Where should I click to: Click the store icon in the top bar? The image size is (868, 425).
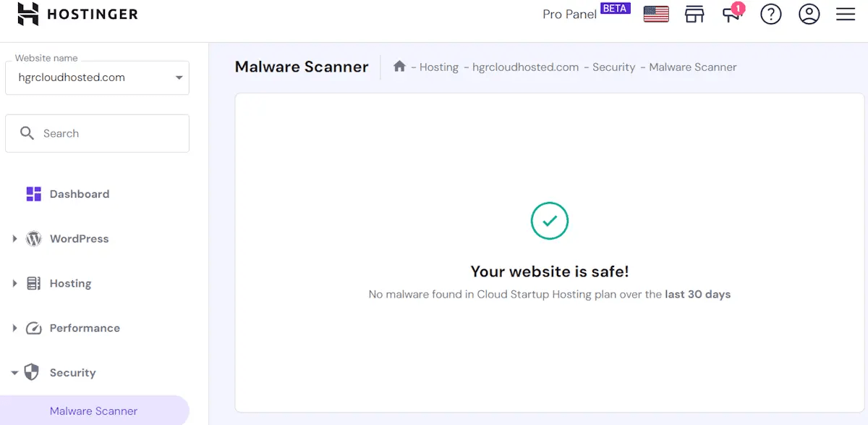coord(694,14)
